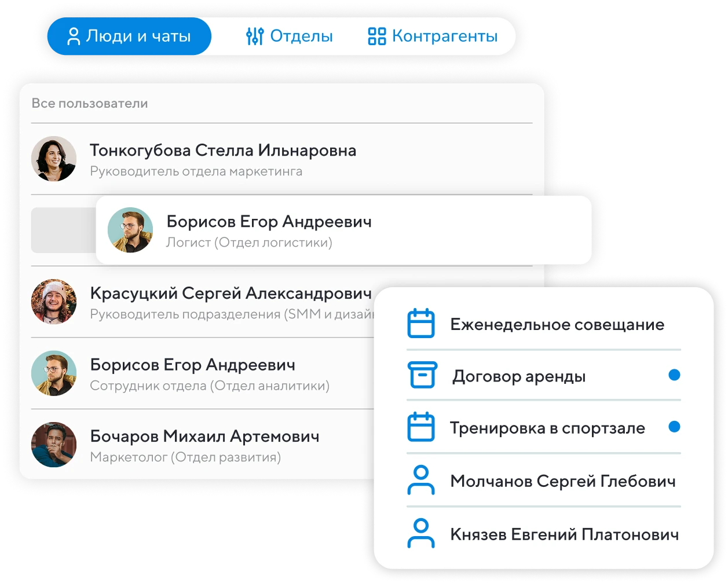Click the grid icon in Контрагенты tab
The height and width of the screenshot is (583, 728).
tap(377, 36)
